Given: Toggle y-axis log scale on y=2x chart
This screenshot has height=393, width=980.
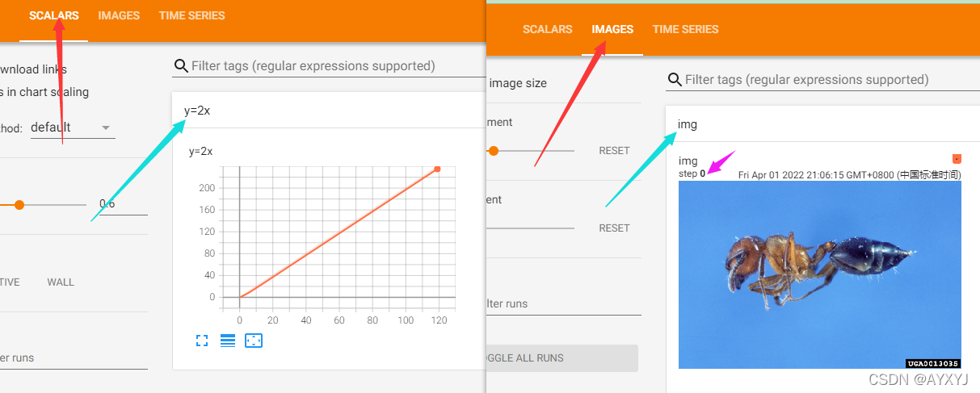Looking at the screenshot, I should pos(228,341).
